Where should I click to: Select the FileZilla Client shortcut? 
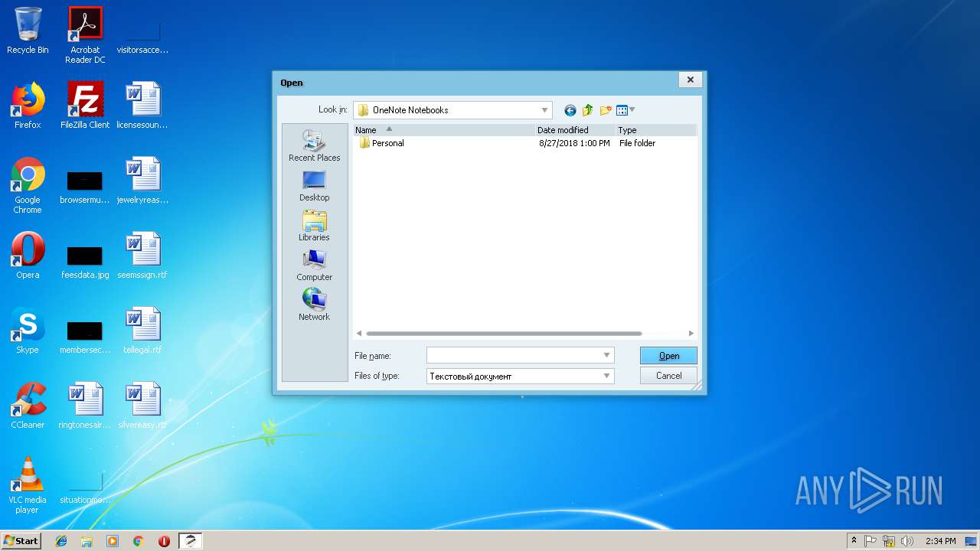(x=85, y=106)
